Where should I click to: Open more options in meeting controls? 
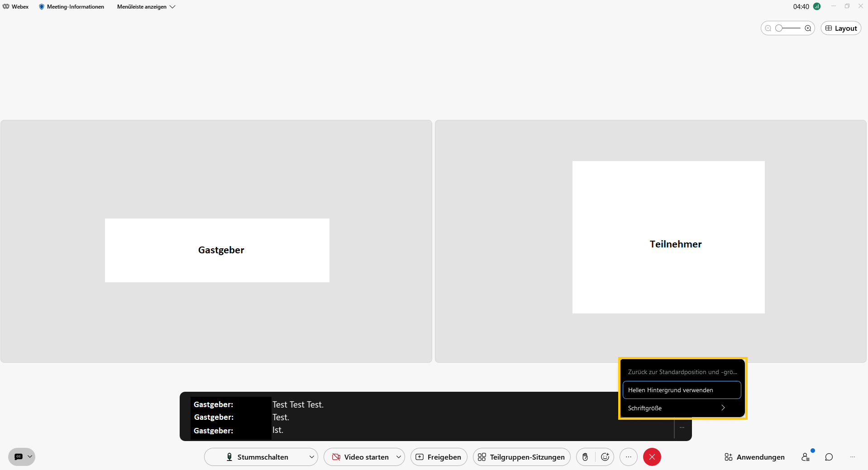(629, 457)
